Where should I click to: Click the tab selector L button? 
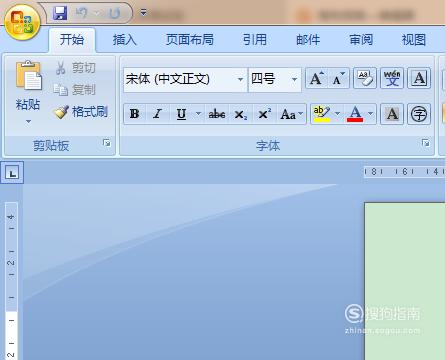click(12, 173)
